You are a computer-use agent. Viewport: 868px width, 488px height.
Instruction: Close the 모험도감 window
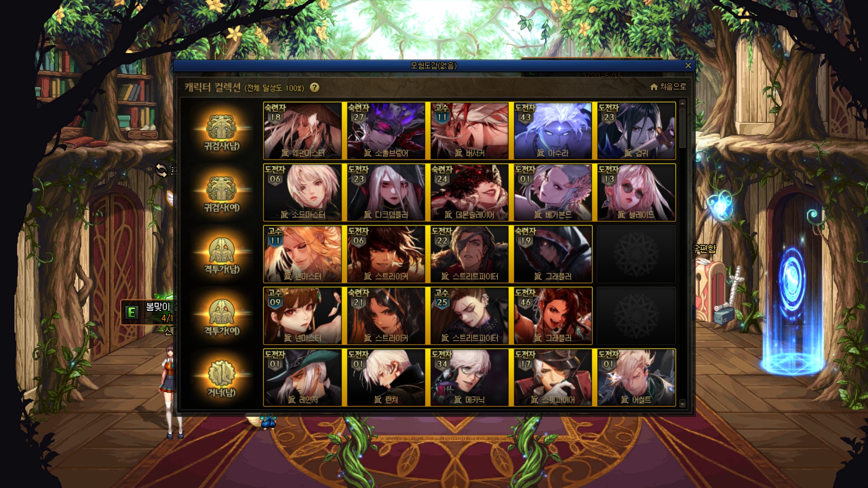pyautogui.click(x=688, y=66)
